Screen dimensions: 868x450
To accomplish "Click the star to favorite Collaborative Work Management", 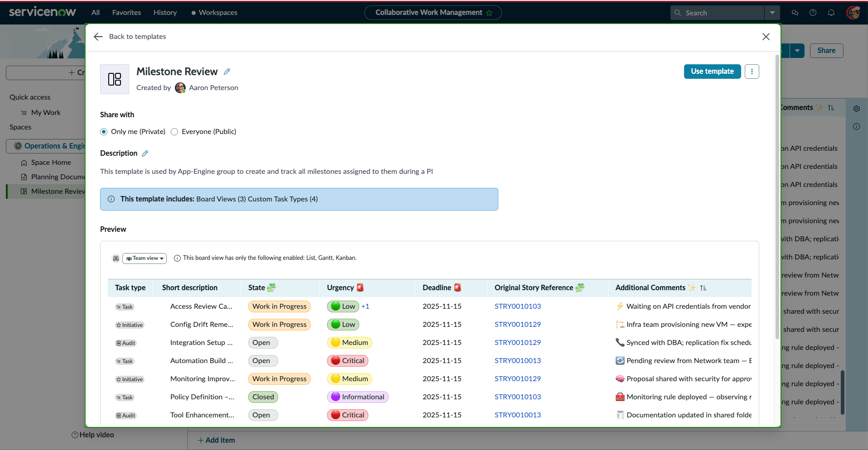I will point(489,13).
